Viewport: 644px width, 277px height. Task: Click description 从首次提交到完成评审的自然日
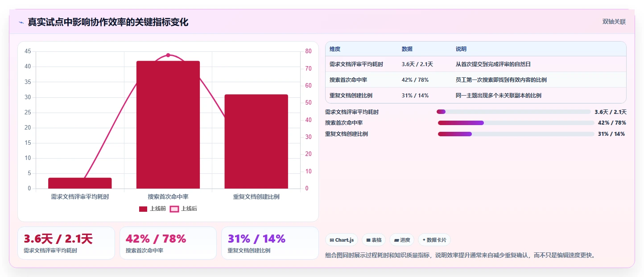[493, 64]
